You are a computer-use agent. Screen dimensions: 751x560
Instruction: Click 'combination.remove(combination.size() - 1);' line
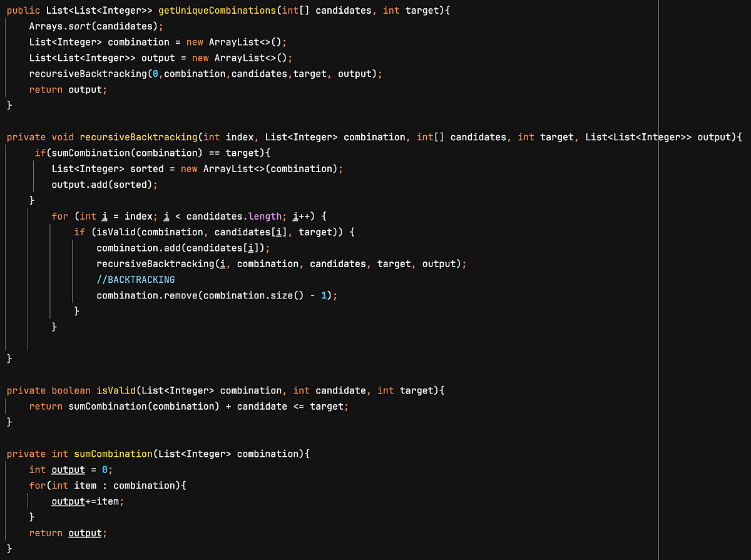(217, 295)
